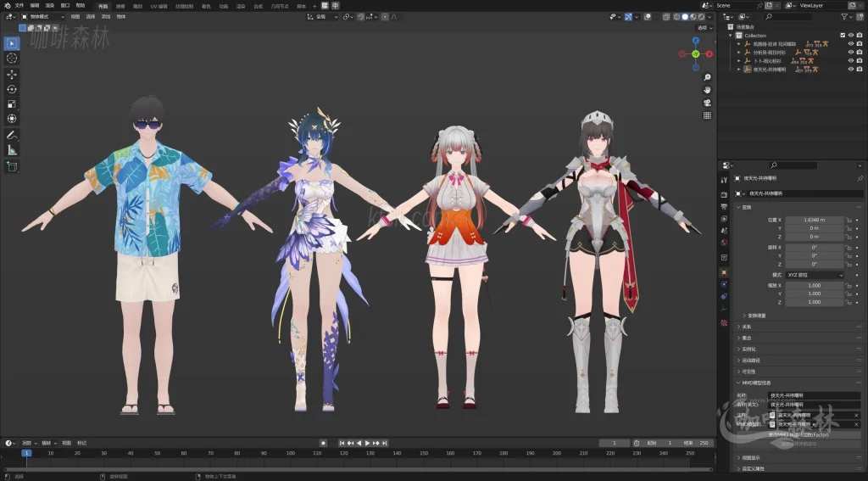Expand the 变换增量 Delta Transform subpanel
868x481 pixels.
click(757, 316)
